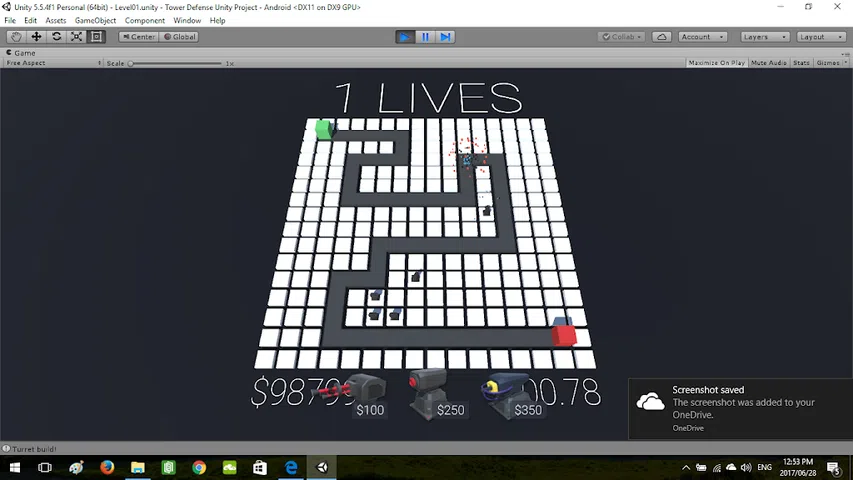Viewport: 853px width, 480px height.
Task: Click the Play button to stop playback
Action: click(405, 37)
